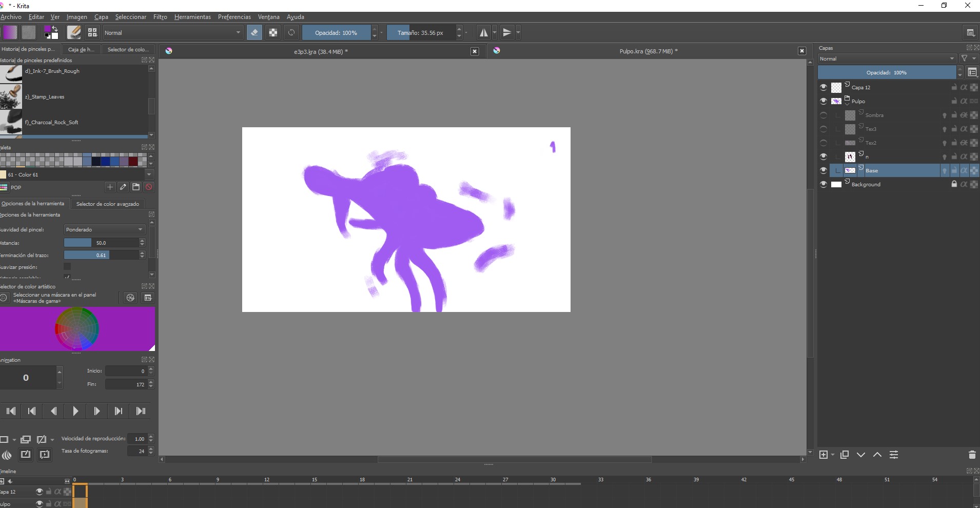This screenshot has height=508, width=980.
Task: Unlock the Background layer padlock
Action: click(x=954, y=184)
